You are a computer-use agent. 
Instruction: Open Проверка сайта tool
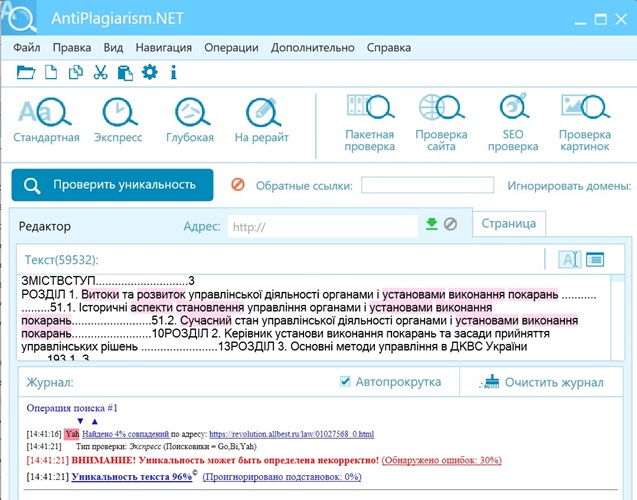tap(441, 123)
